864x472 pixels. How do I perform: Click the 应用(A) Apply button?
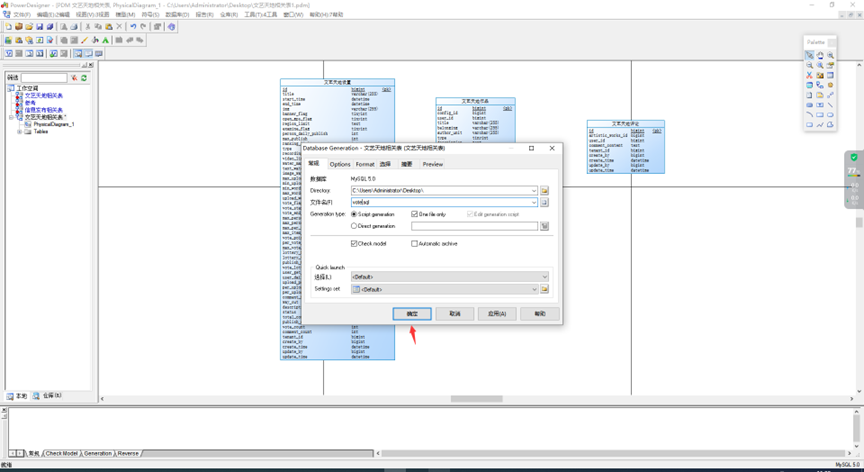497,313
